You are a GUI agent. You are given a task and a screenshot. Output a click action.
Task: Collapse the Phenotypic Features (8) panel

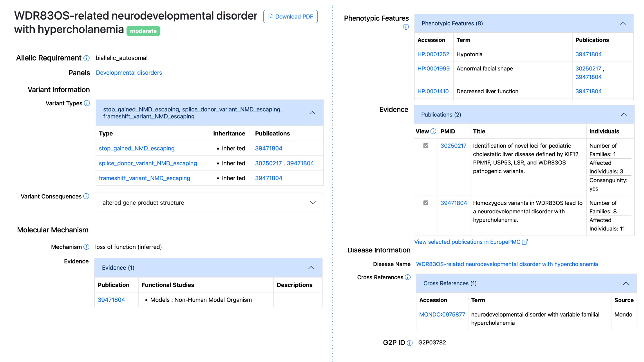(623, 23)
